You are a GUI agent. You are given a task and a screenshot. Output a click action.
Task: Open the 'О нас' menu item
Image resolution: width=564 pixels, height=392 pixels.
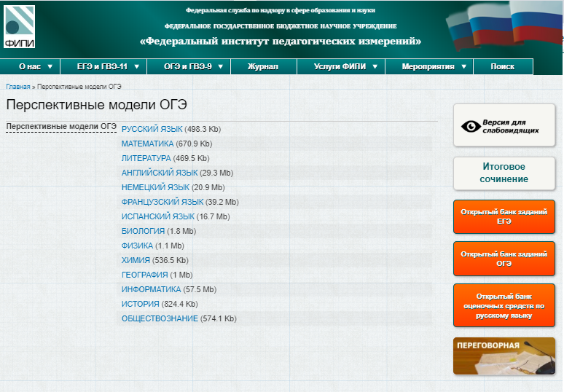pyautogui.click(x=30, y=66)
